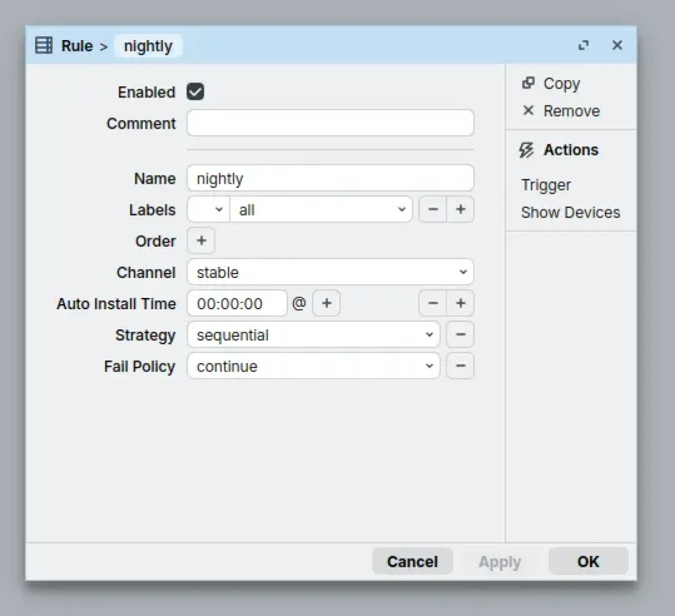The width and height of the screenshot is (675, 616).
Task: Remove Auto Install Time entry with minus
Action: coord(432,303)
